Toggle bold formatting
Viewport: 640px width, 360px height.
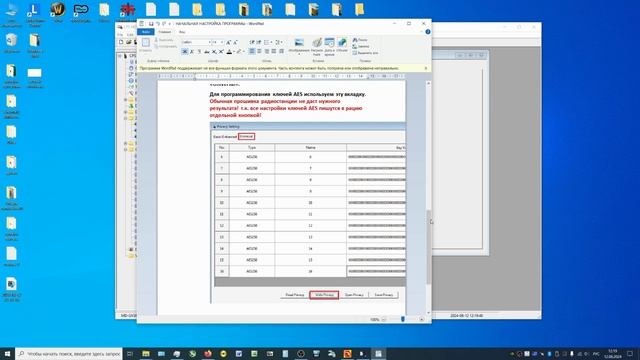(184, 51)
